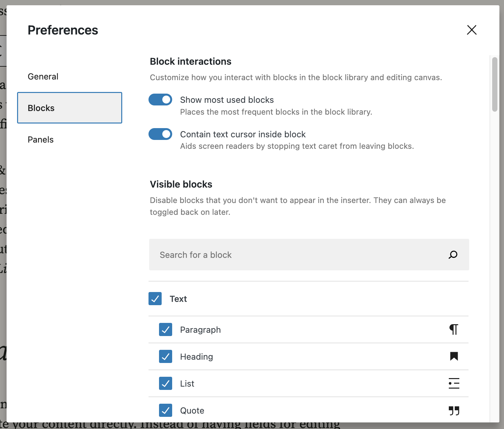Image resolution: width=504 pixels, height=429 pixels.
Task: Close the Preferences dialog
Action: [x=471, y=30]
